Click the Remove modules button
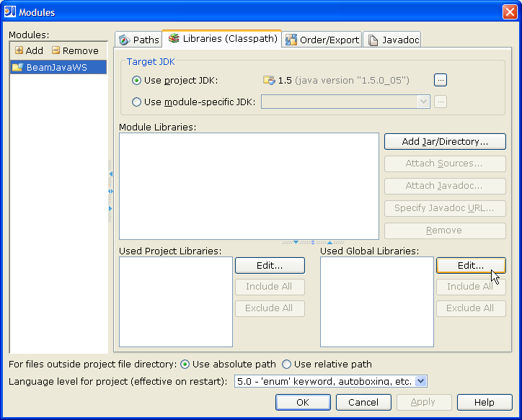Viewport: 522px width, 420px height. pos(76,50)
